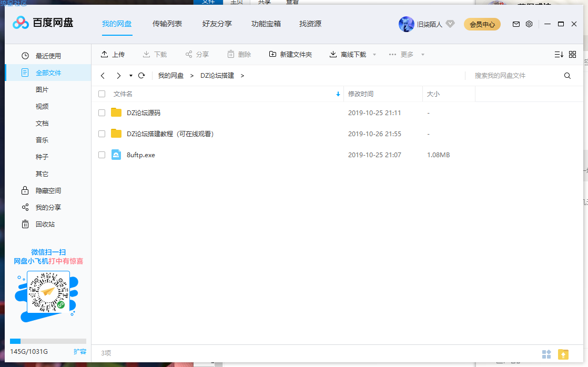Open the sort order icon

(x=559, y=54)
